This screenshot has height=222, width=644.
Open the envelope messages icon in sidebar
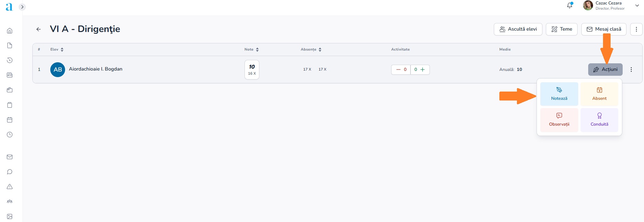pos(10,157)
